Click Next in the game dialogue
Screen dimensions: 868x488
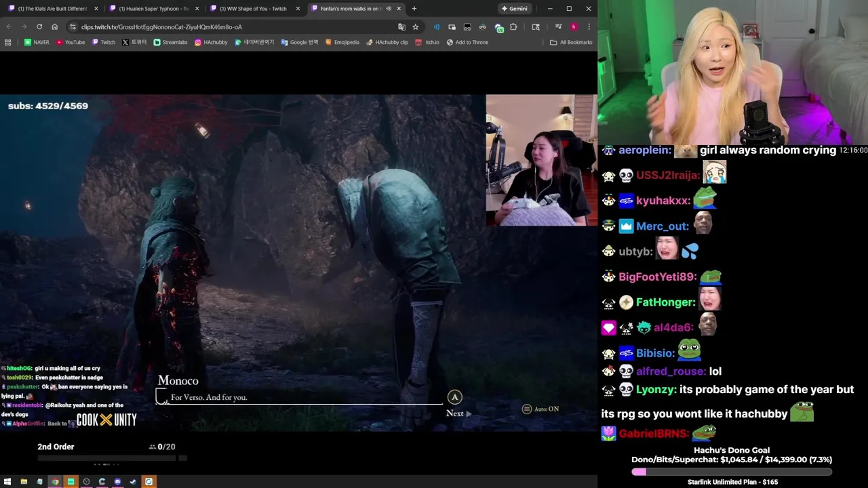coord(458,413)
